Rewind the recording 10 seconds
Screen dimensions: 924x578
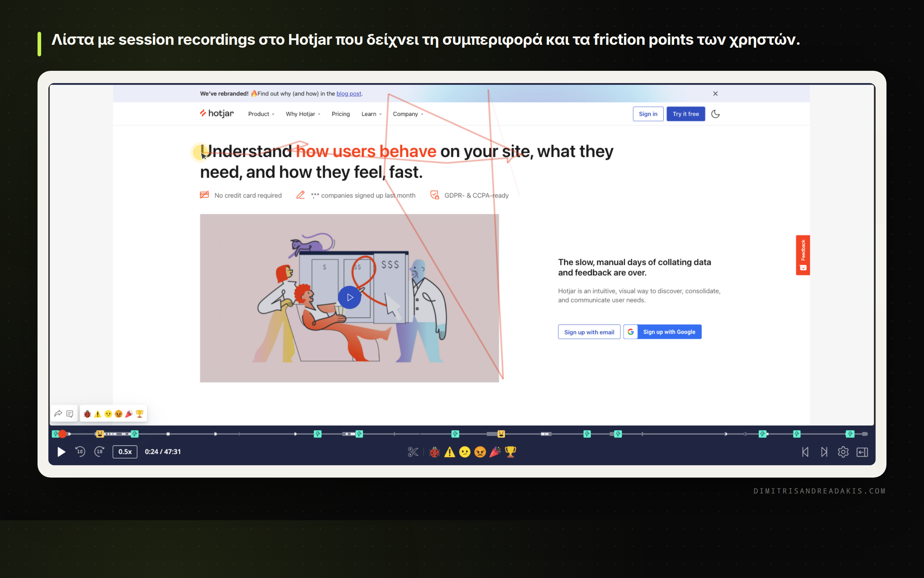80,452
